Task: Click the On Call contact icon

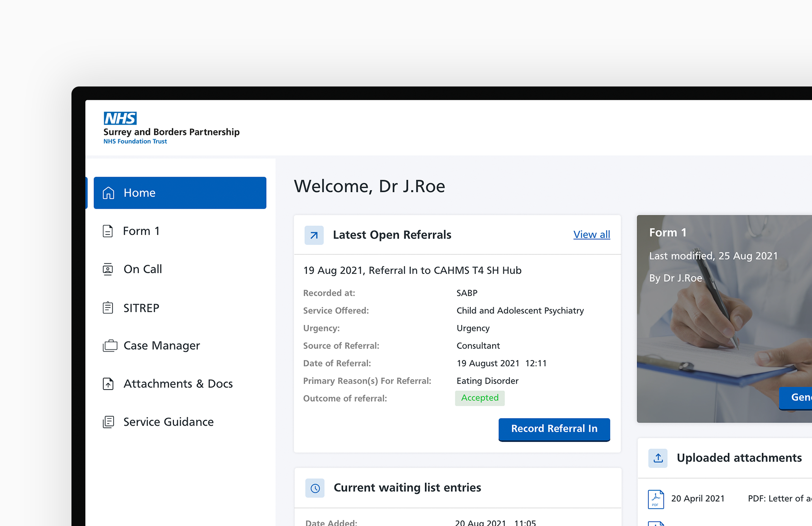Action: pos(108,269)
